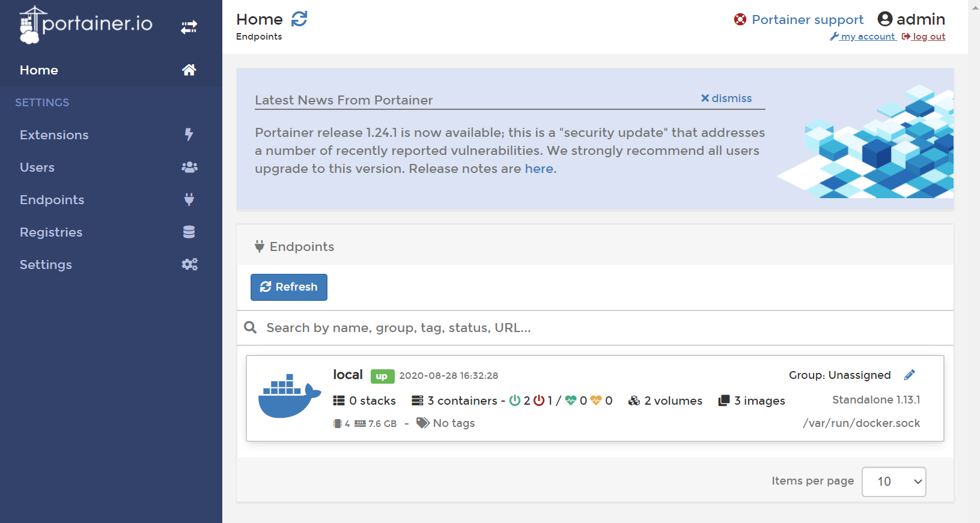The width and height of the screenshot is (980, 523).
Task: Click the log out link
Action: pyautogui.click(x=928, y=37)
